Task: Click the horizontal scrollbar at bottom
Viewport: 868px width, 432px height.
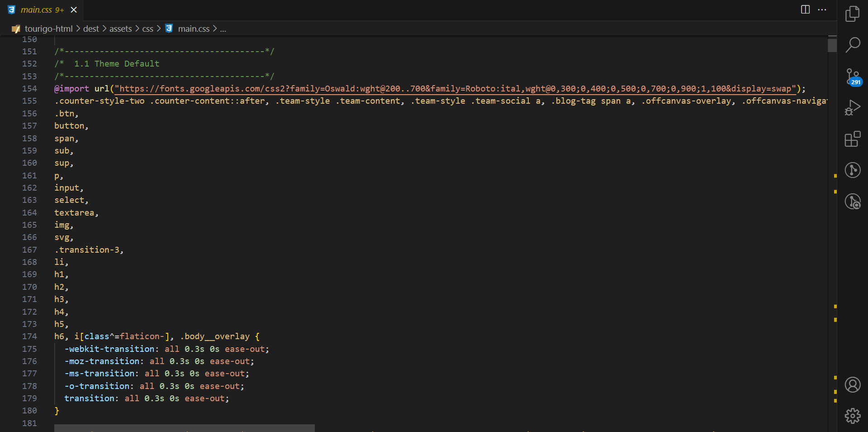Action: tap(185, 428)
